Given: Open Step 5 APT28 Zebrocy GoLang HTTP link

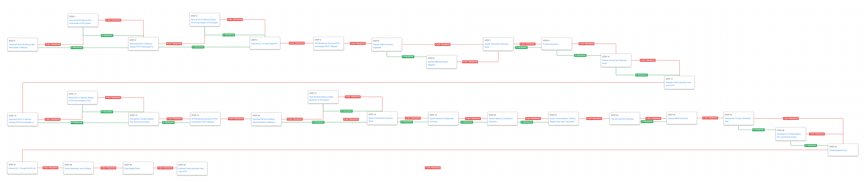Looking at the screenshot, I should pyautogui.click(x=327, y=43).
